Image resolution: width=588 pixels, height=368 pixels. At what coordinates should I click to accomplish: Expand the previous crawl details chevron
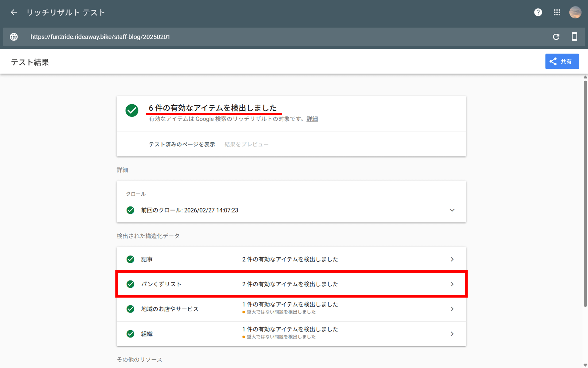[x=452, y=210]
